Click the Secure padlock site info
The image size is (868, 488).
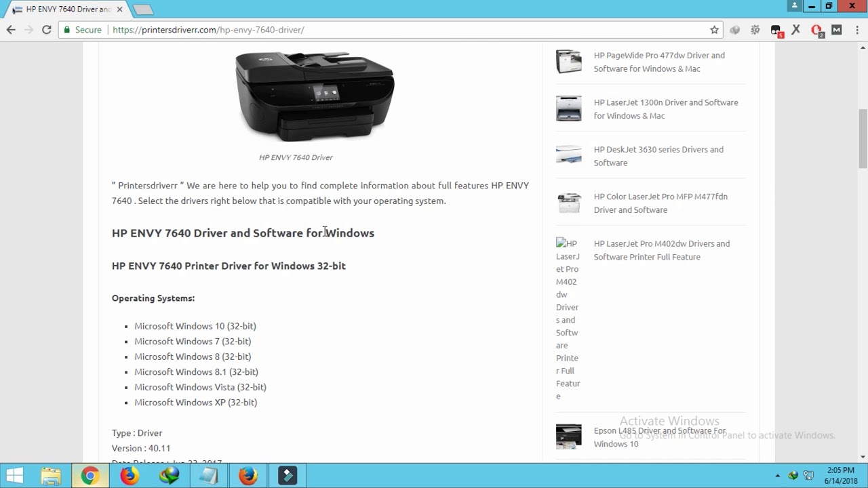coord(82,30)
